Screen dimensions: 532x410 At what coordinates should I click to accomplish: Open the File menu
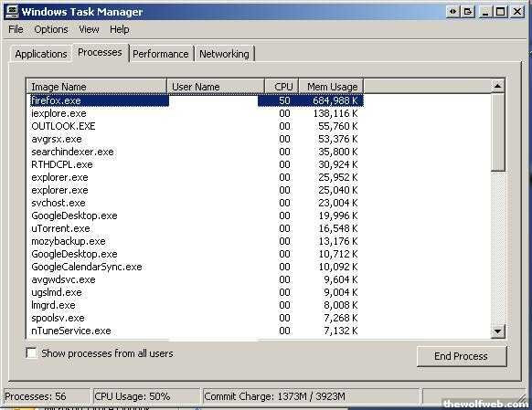[16, 29]
